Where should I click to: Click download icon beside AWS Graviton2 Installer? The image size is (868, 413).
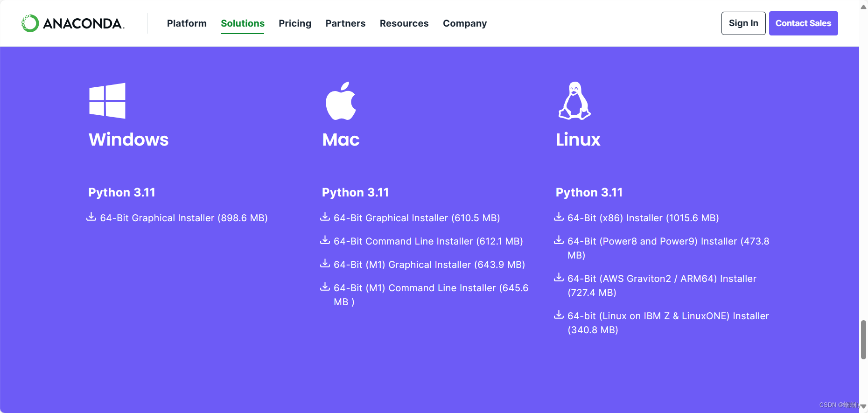559,278
